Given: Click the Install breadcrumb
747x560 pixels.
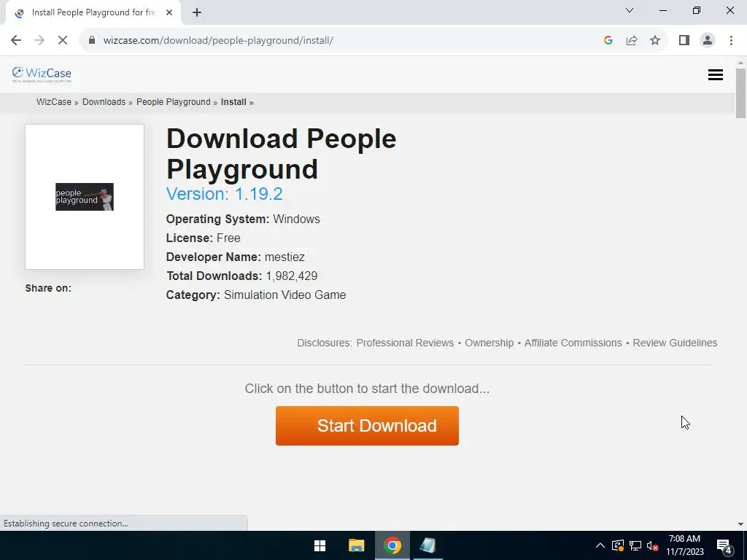Looking at the screenshot, I should click(233, 102).
